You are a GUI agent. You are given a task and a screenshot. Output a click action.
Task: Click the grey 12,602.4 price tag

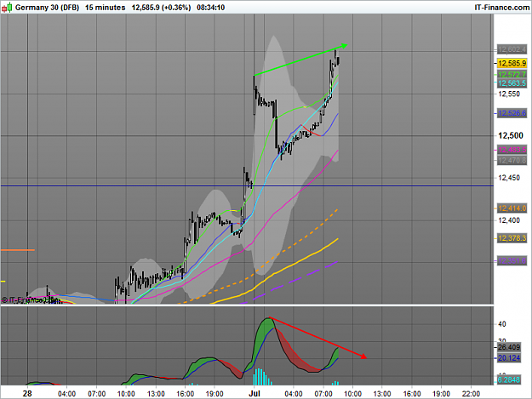(x=512, y=50)
